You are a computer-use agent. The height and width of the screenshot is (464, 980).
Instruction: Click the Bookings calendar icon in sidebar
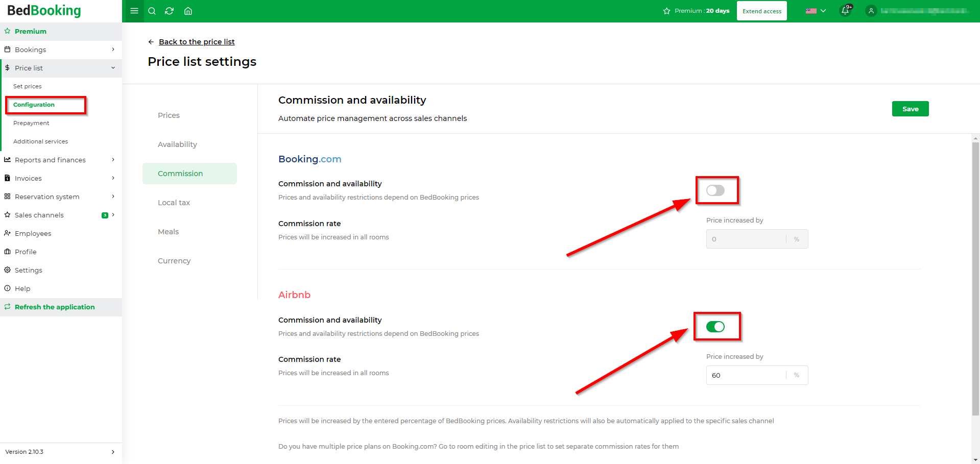pyautogui.click(x=7, y=50)
